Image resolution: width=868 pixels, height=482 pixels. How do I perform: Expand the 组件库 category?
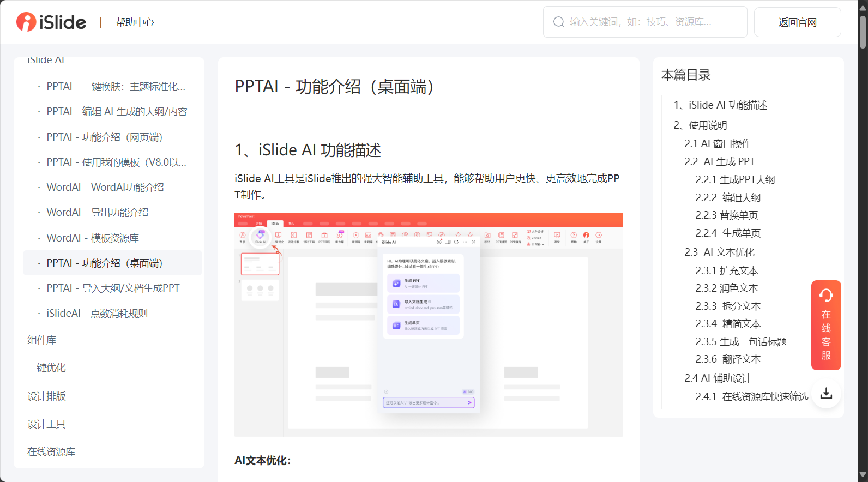click(41, 340)
